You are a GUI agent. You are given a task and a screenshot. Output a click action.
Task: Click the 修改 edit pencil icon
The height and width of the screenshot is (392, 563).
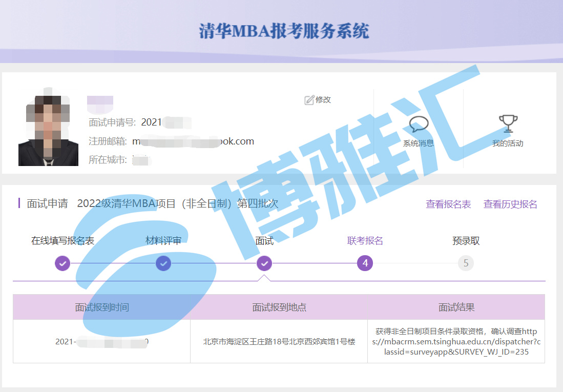[309, 100]
